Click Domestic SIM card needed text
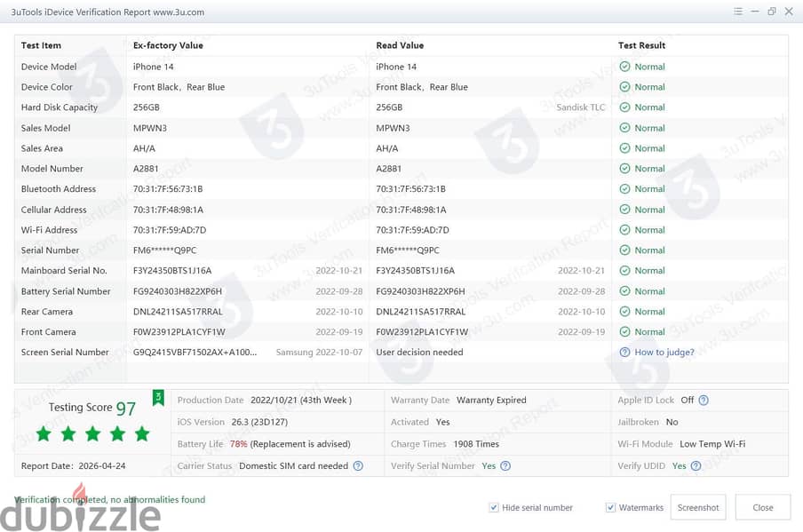803x532 pixels. [x=293, y=466]
